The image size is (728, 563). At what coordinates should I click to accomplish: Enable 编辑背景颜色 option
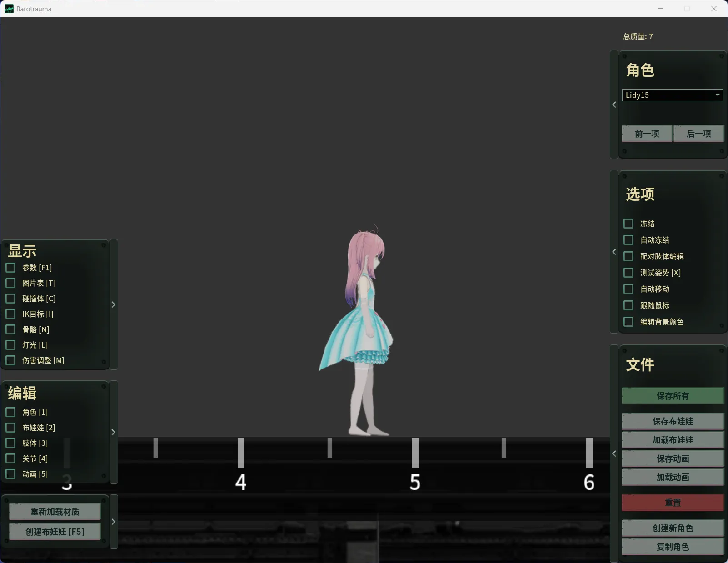click(628, 322)
